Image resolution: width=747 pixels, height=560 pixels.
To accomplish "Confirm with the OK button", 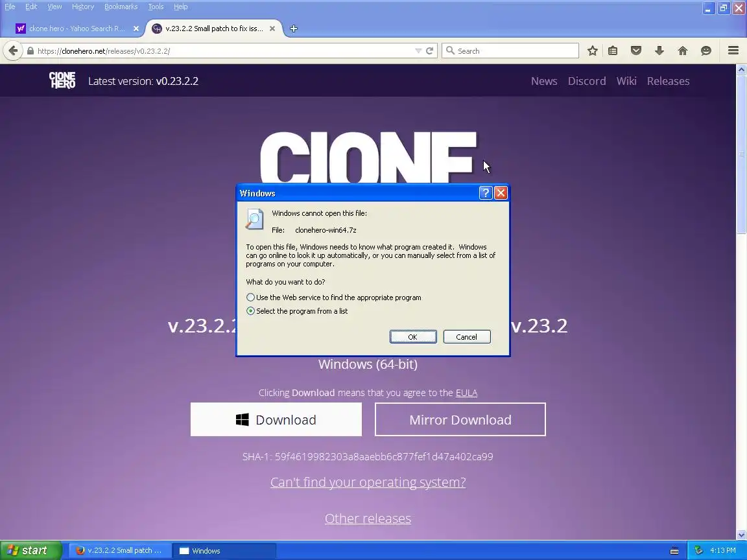I will click(x=413, y=336).
